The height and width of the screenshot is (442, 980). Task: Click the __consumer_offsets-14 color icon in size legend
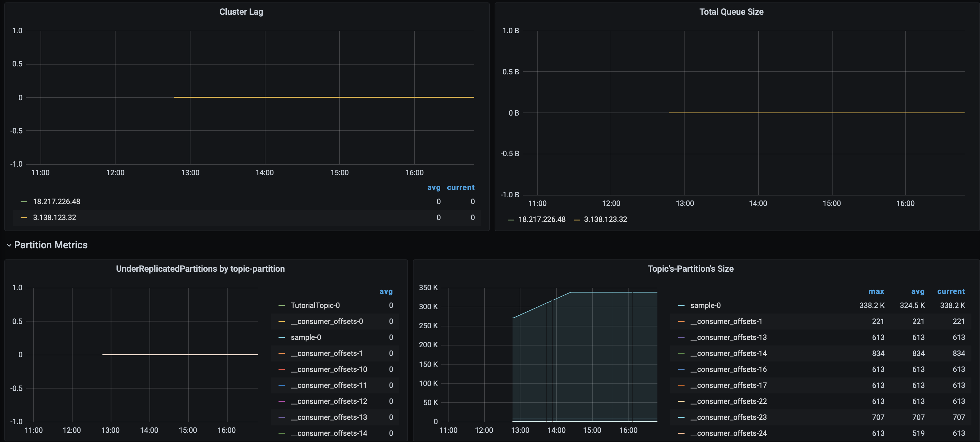[x=681, y=353]
